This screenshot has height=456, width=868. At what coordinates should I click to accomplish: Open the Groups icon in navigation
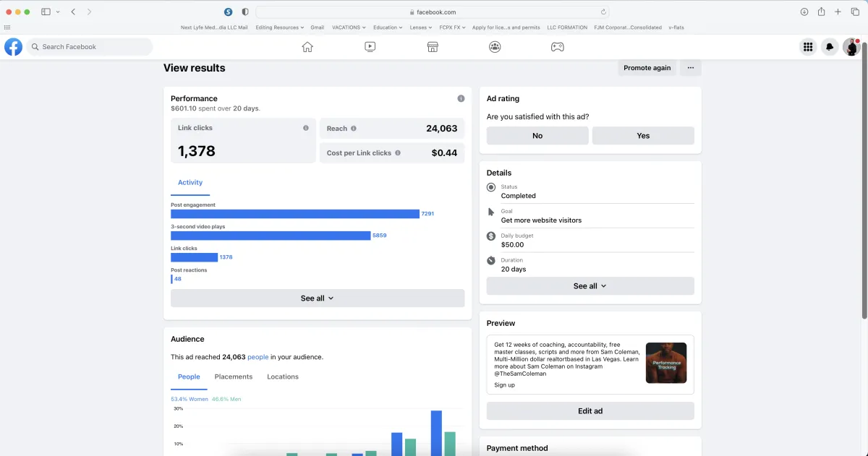tap(495, 47)
